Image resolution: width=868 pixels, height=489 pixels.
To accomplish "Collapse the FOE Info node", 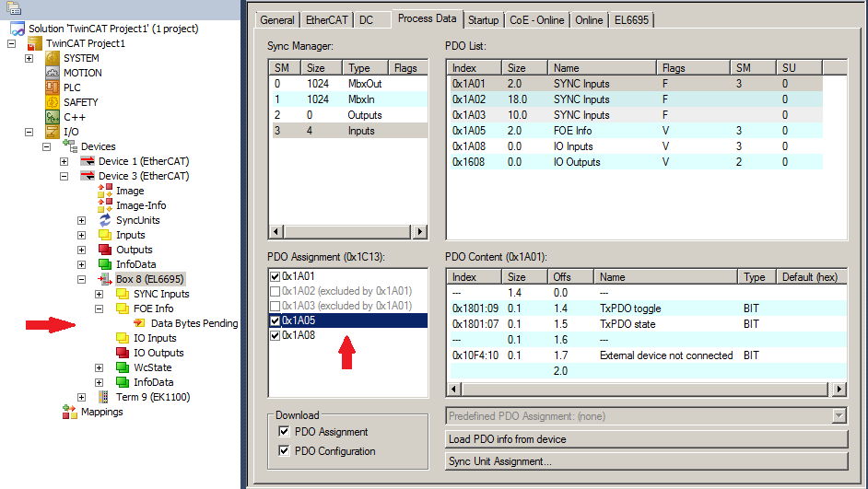I will [x=100, y=309].
